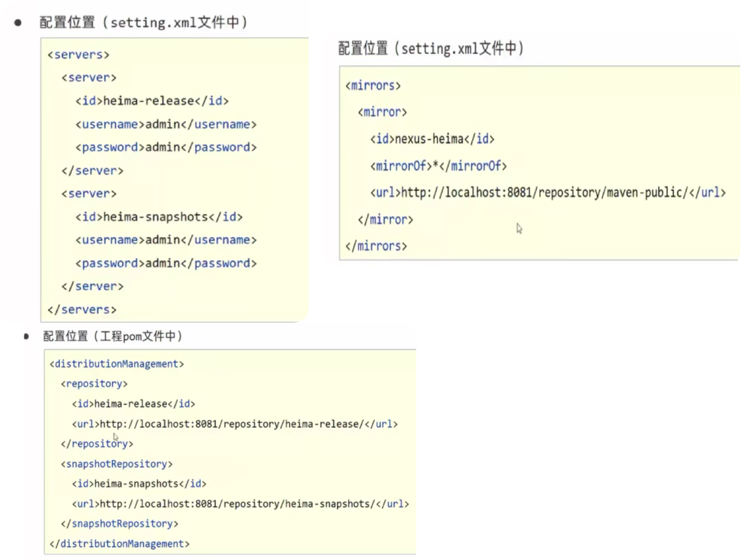This screenshot has height=560, width=747.
Task: Click the heima-snapshots repository URL line
Action: click(240, 504)
